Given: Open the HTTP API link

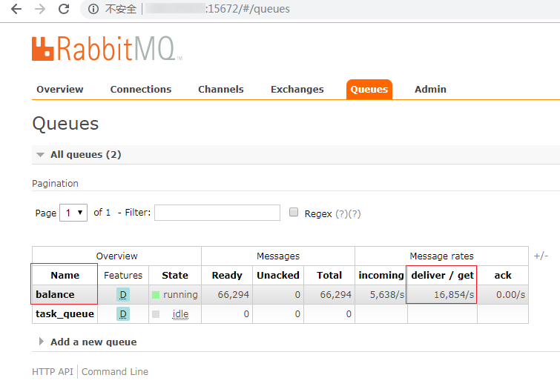Looking at the screenshot, I should point(53,372).
